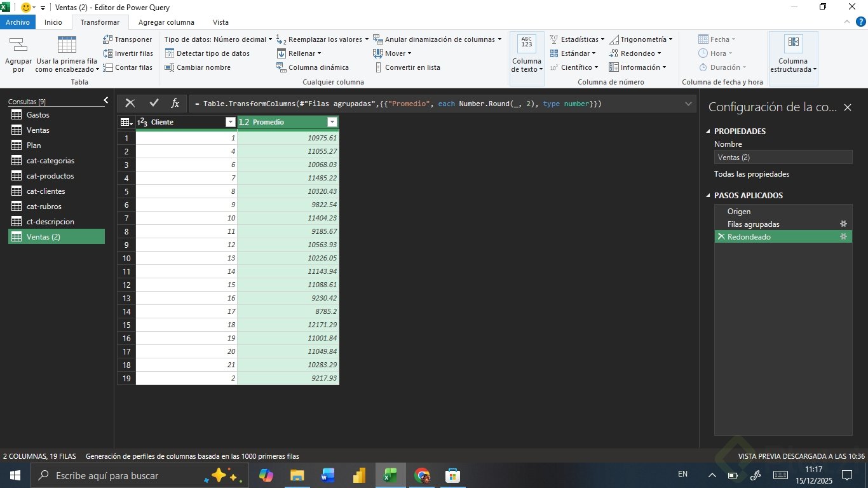
Task: Click the table corner menu icon
Action: pos(126,122)
